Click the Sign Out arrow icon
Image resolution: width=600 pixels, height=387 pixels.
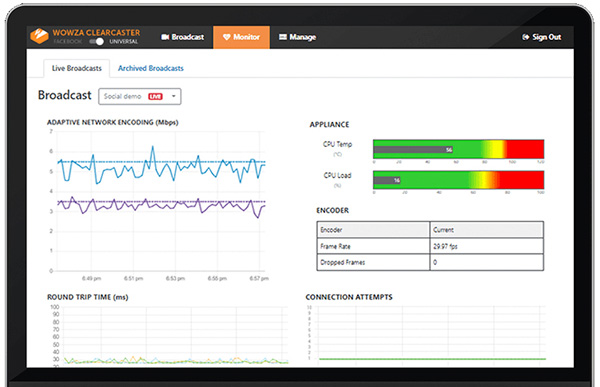coord(525,37)
